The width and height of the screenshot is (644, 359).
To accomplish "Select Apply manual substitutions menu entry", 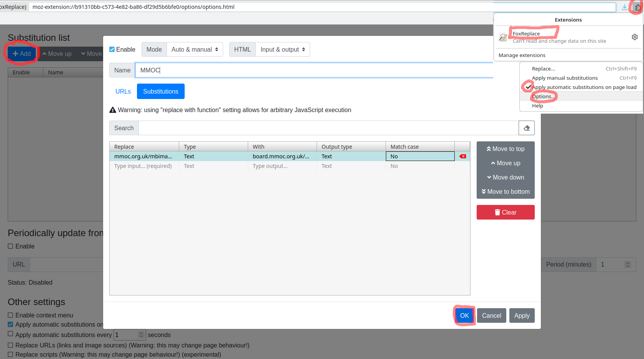I will pos(581,78).
